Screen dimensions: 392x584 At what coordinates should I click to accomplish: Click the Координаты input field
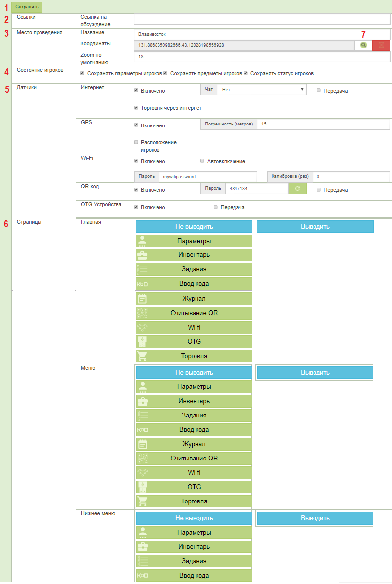coord(244,45)
